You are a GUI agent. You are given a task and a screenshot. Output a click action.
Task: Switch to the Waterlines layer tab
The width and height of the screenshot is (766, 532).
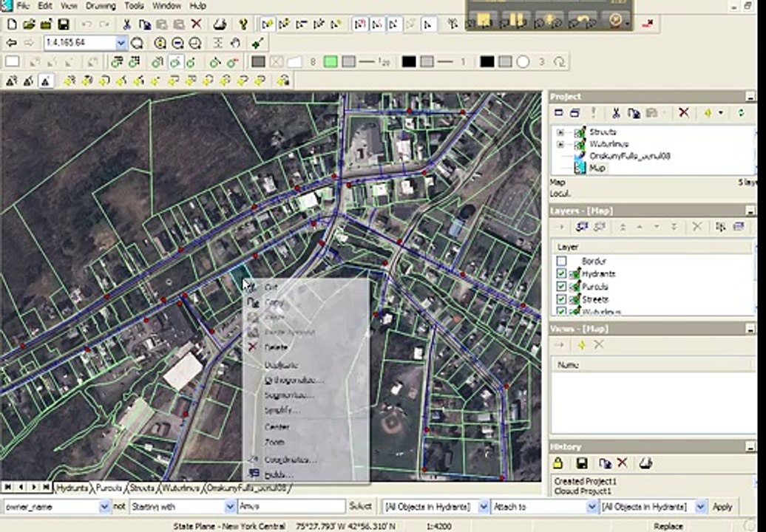(180, 488)
